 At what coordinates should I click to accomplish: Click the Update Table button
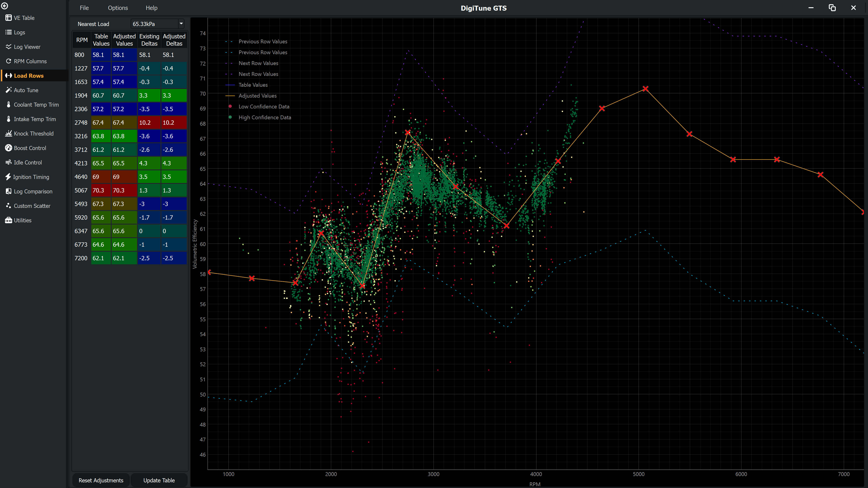[x=159, y=480]
